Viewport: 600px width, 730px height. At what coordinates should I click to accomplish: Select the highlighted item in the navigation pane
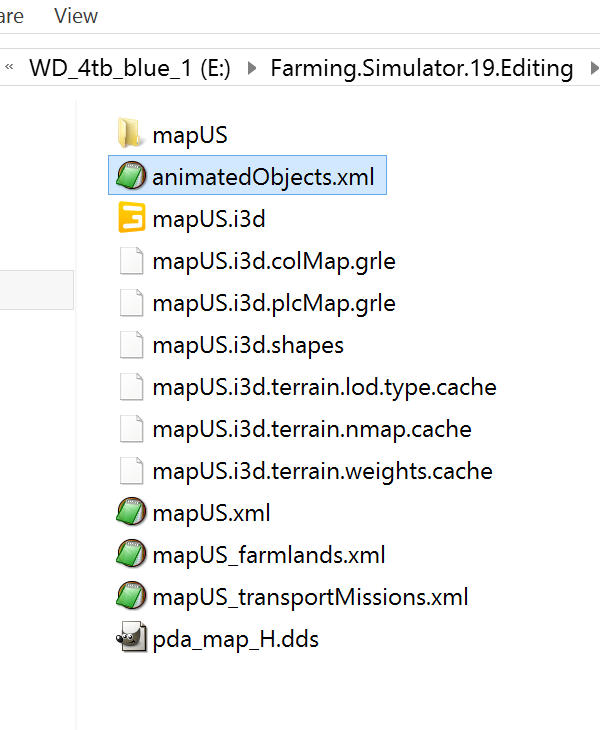(x=36, y=290)
